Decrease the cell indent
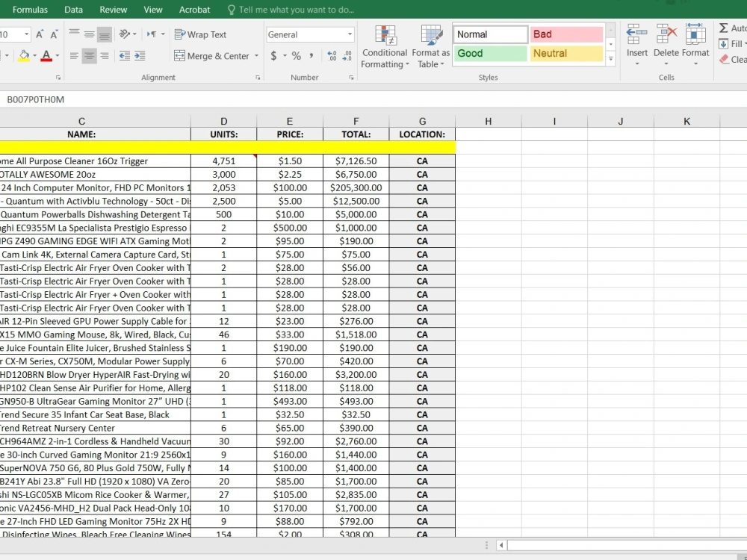The width and height of the screenshot is (747, 560). pyautogui.click(x=124, y=56)
